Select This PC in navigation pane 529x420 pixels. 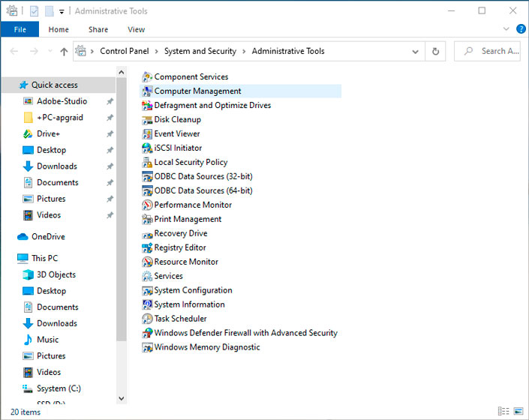click(x=44, y=258)
